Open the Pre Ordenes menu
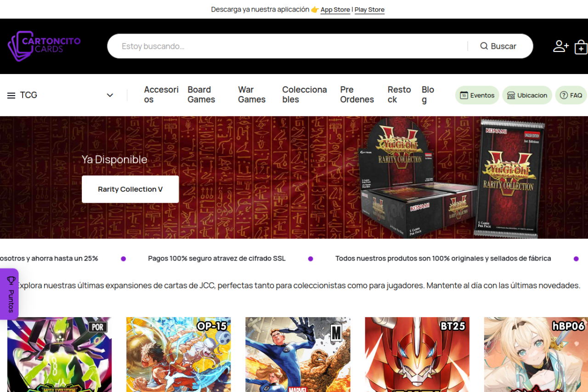 pyautogui.click(x=357, y=95)
